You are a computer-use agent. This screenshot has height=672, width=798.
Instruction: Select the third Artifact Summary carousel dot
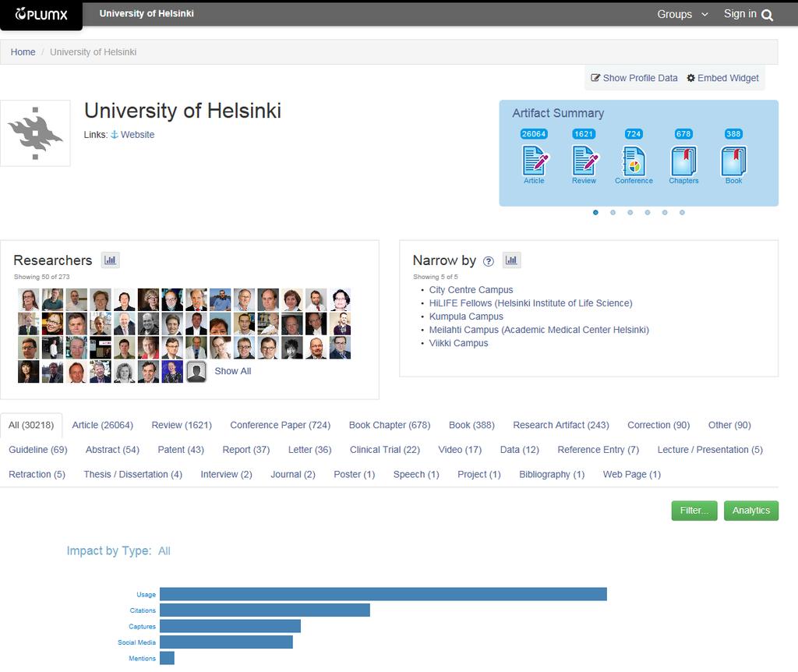630,212
